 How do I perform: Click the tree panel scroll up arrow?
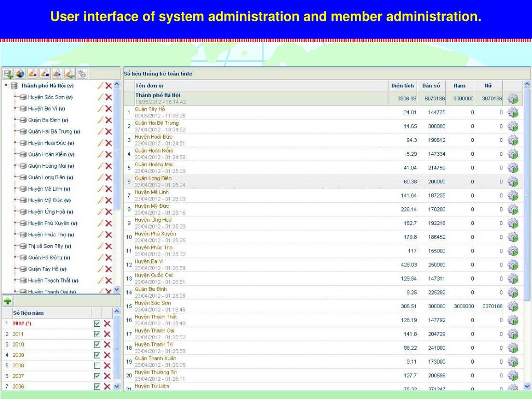click(117, 84)
